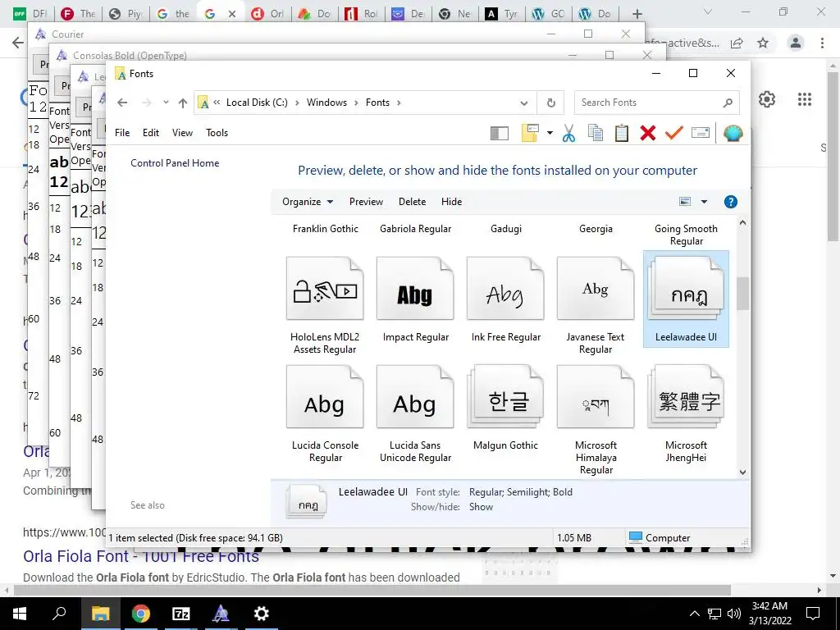The image size is (840, 630).
Task: Click the Preview button
Action: coord(366,202)
